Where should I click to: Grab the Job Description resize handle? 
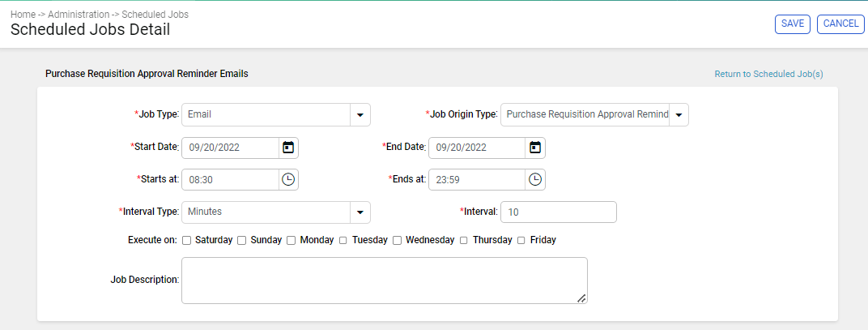581,298
